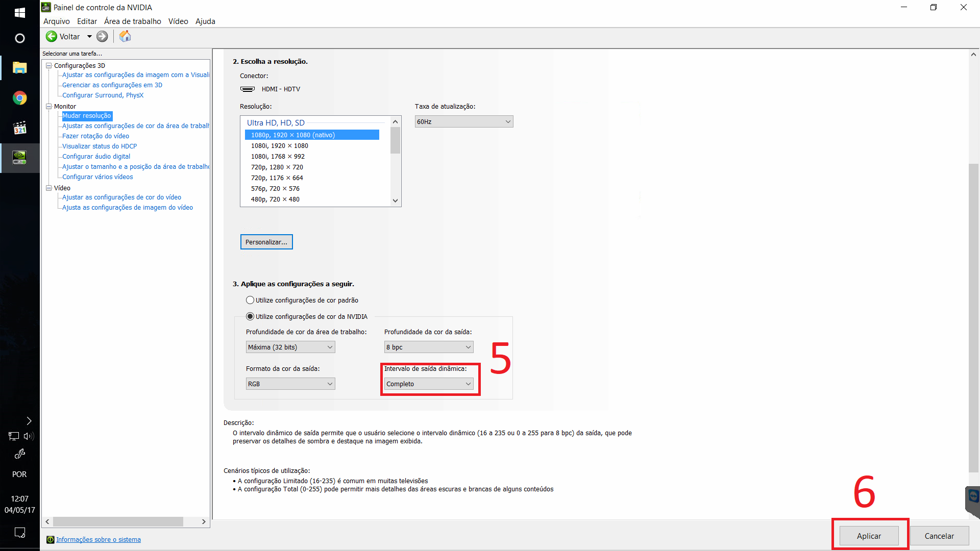Screen dimensions: 980x551
Task: Click the HDMI connector icon
Action: point(248,89)
